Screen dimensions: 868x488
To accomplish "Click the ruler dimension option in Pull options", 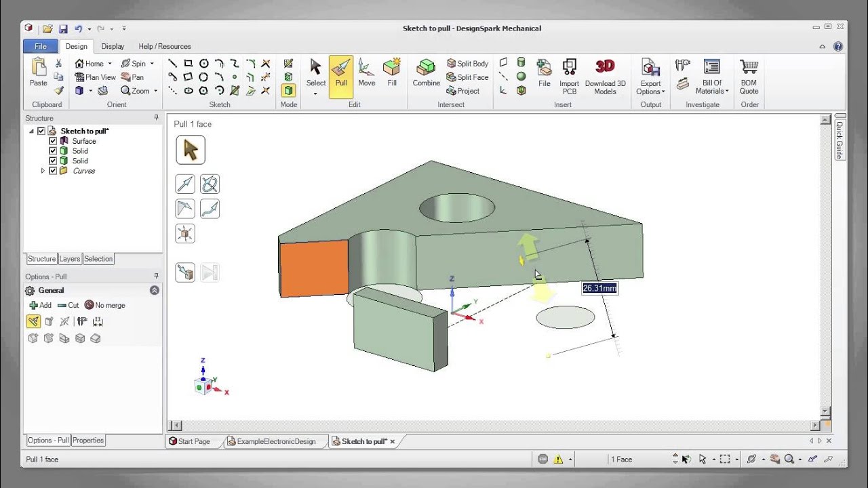I will (x=98, y=321).
